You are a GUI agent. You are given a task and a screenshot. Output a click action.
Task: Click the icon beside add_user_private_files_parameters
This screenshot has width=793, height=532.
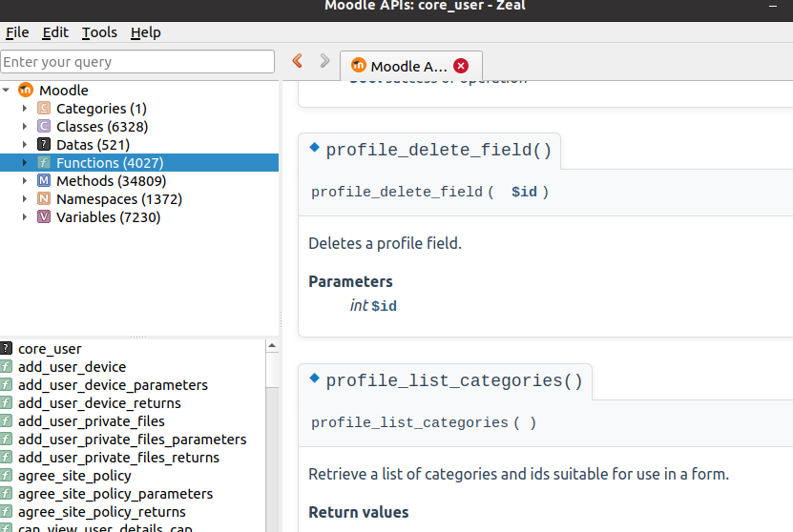(6, 440)
